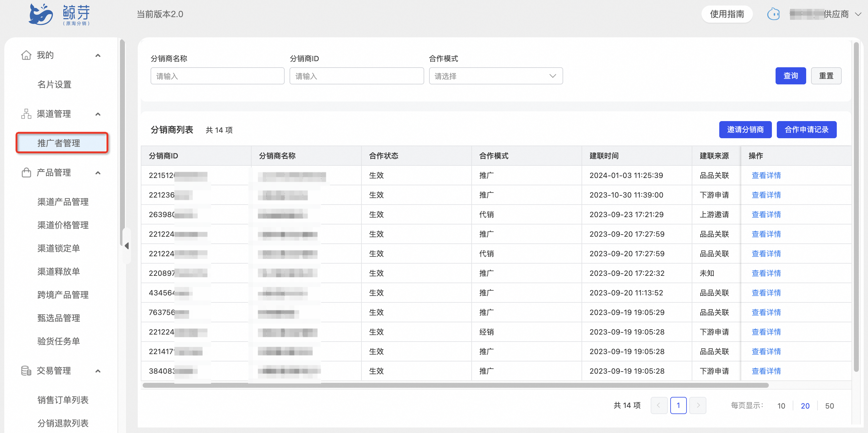Image resolution: width=868 pixels, height=433 pixels.
Task: Expand the supplier account menu chevron
Action: 858,14
